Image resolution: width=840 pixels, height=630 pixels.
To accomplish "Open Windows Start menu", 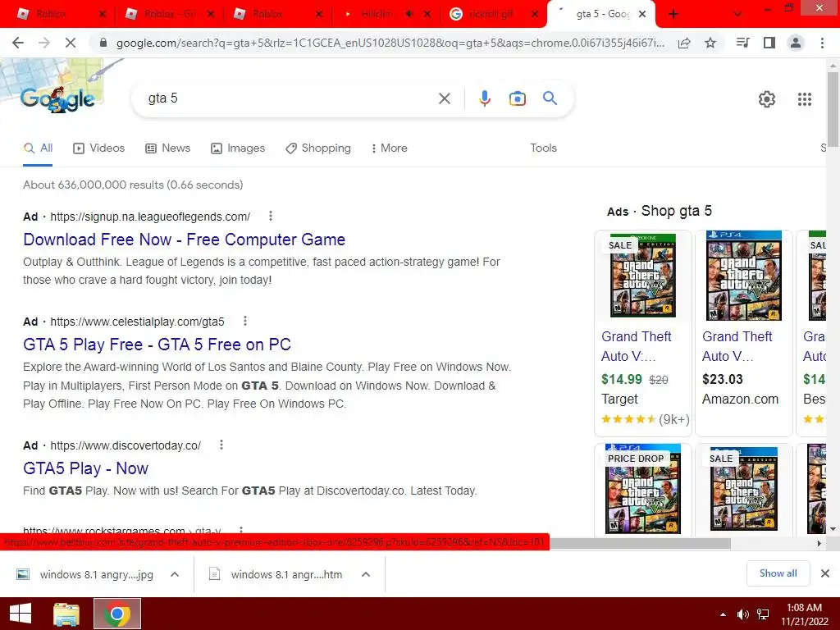I will (21, 614).
